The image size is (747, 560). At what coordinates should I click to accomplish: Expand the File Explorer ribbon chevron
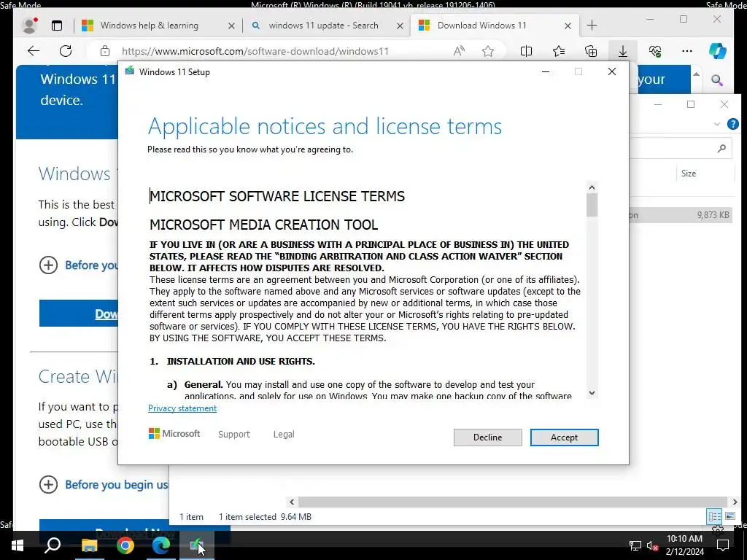click(x=717, y=124)
